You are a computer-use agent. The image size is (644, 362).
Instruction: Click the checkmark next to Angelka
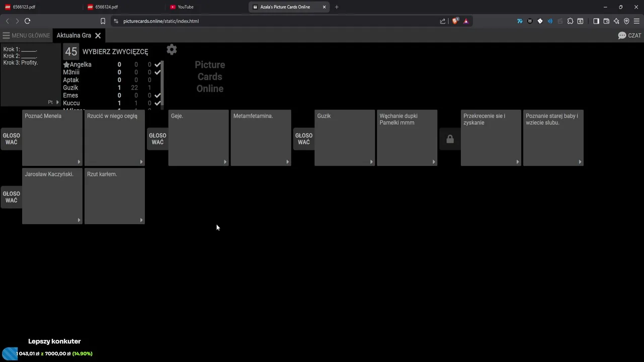click(x=157, y=64)
